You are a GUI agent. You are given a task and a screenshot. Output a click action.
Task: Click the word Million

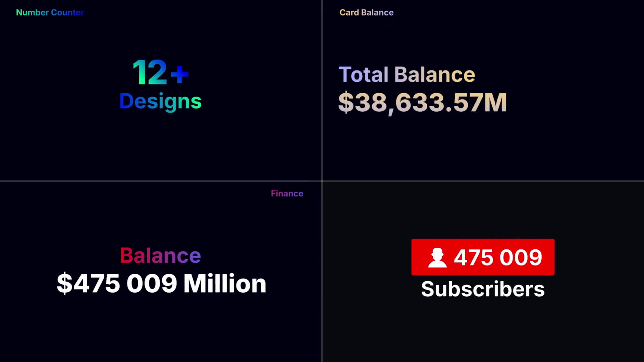(225, 284)
